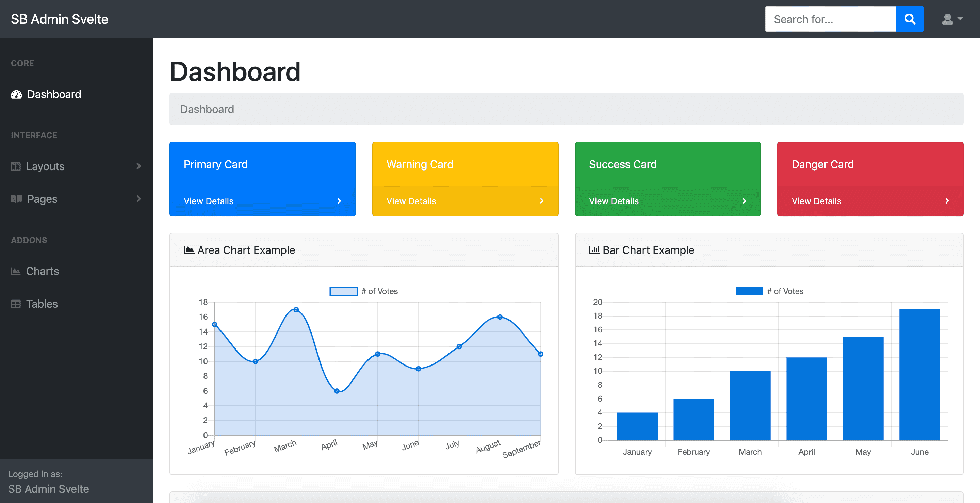
Task: Click the Area Chart Example header icon
Action: coord(189,250)
